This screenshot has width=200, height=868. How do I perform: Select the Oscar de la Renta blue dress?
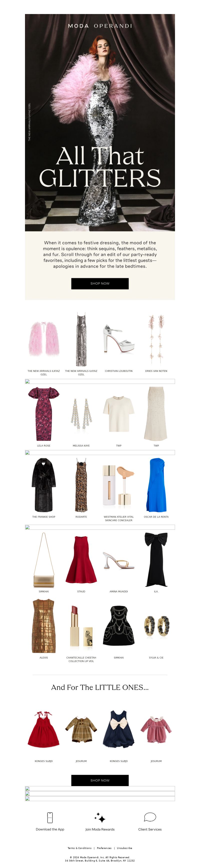156,485
